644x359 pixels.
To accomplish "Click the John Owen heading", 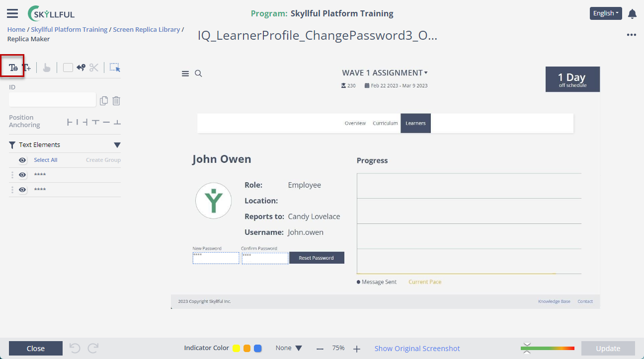I will coord(222,159).
